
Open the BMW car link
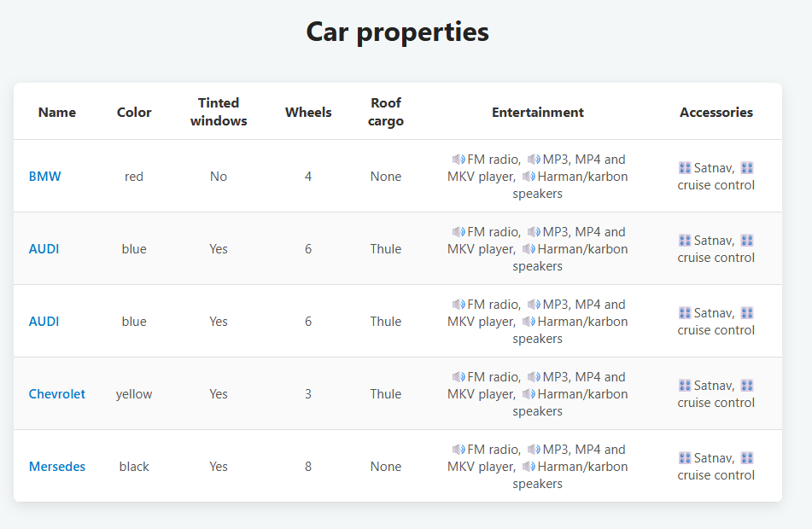point(44,177)
